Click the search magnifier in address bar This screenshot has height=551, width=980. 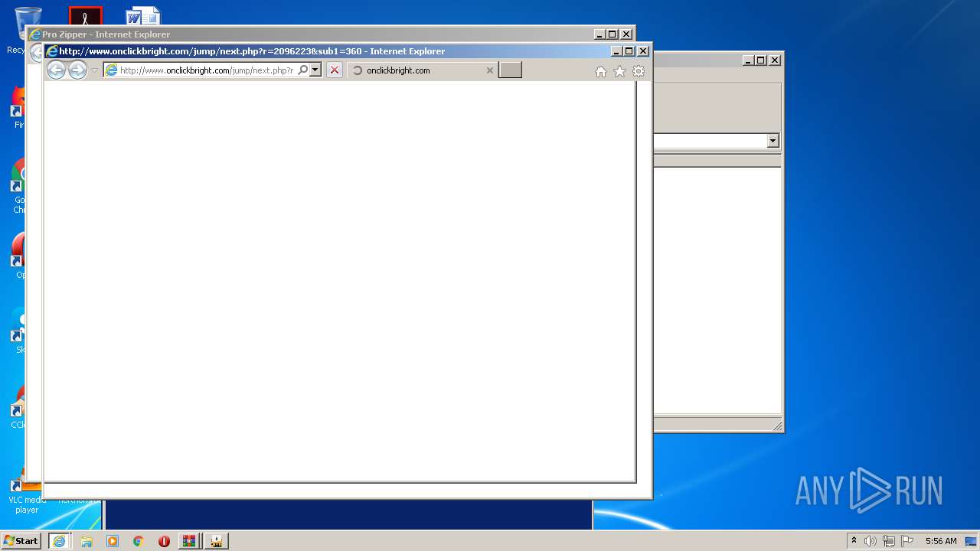[302, 70]
